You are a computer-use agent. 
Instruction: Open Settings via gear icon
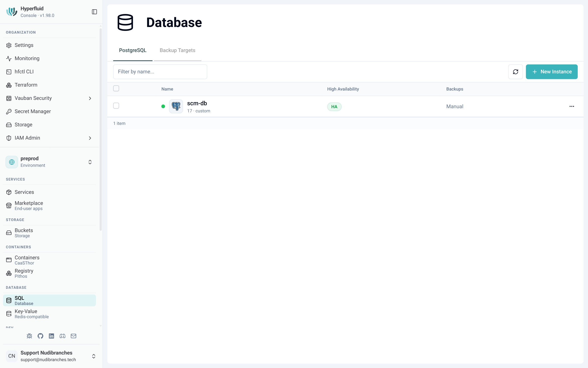click(x=9, y=45)
